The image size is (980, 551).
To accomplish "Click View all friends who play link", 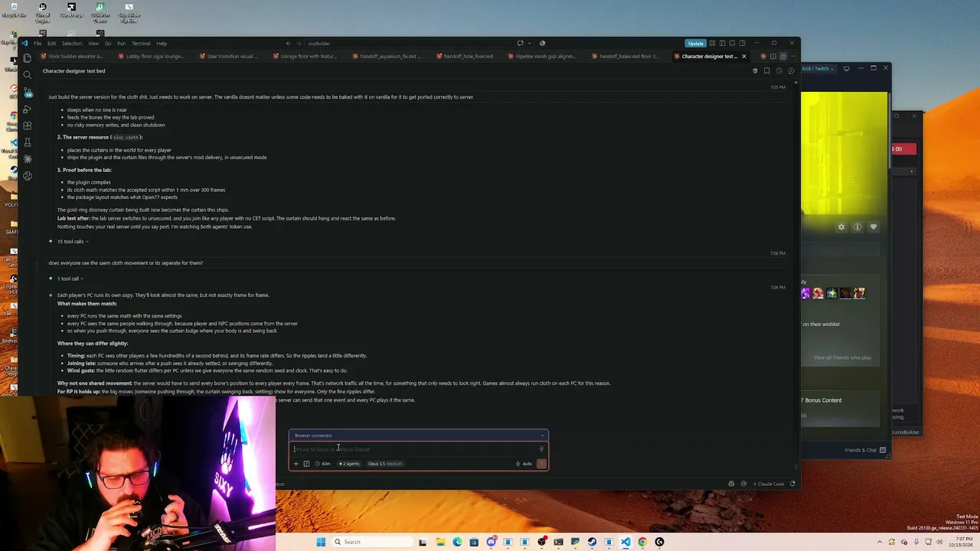I will coord(842,357).
